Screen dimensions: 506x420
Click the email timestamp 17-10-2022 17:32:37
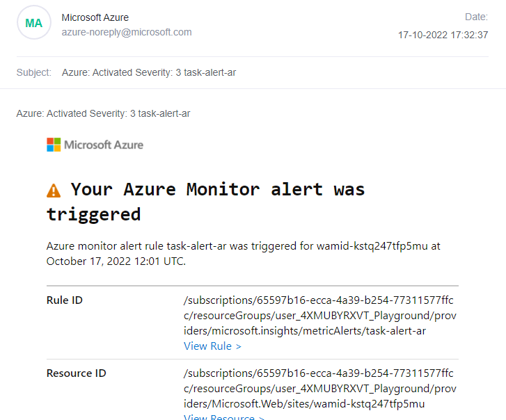(443, 35)
